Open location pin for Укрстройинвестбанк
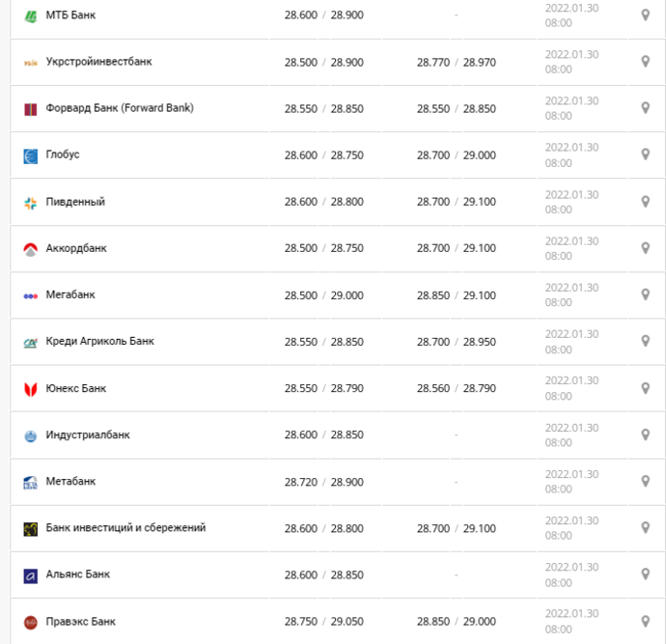The image size is (666, 644). [x=646, y=62]
